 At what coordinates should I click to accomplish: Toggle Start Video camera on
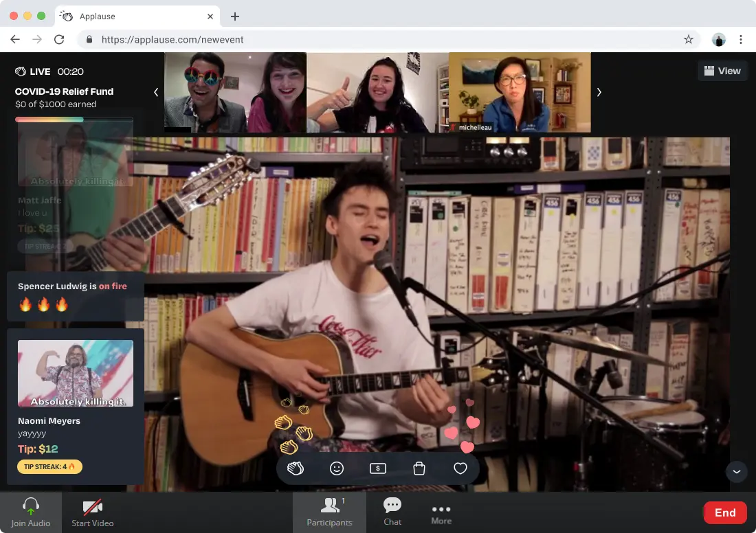(x=93, y=512)
